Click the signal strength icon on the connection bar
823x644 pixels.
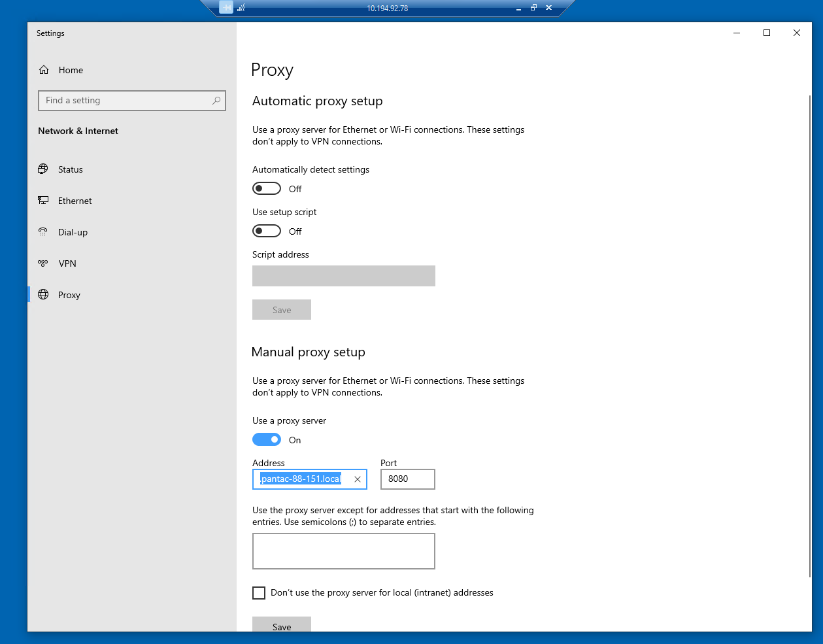[x=241, y=8]
